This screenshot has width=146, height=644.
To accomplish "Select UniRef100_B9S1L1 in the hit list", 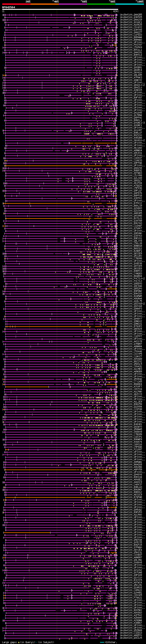I will (131, 50).
